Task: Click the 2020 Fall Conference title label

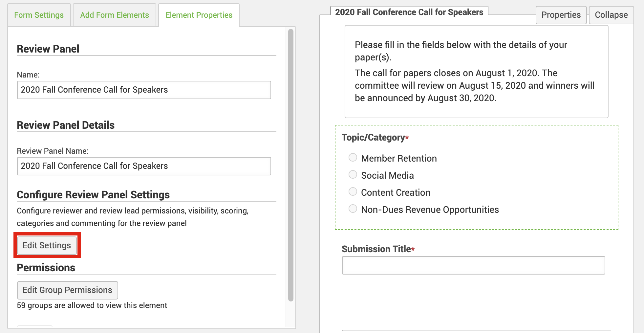Action: point(409,12)
